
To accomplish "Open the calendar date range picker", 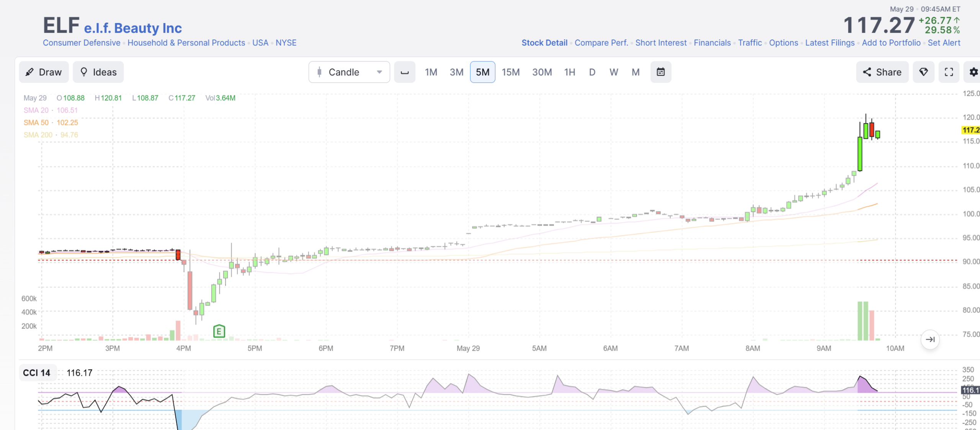I will click(661, 72).
